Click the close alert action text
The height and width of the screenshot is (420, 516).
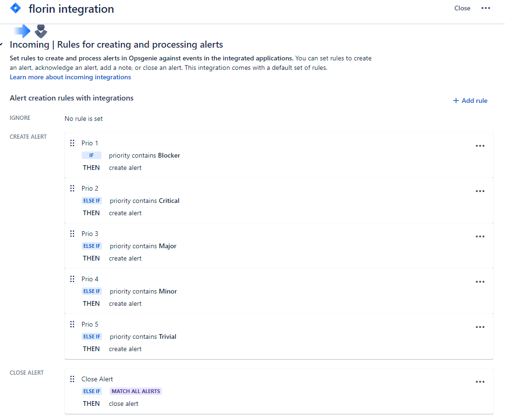click(124, 404)
